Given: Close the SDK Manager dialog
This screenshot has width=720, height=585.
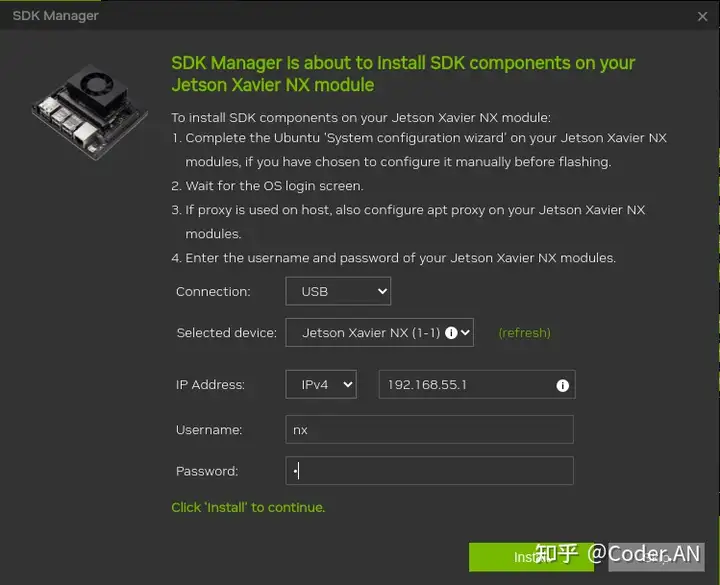Looking at the screenshot, I should [702, 17].
